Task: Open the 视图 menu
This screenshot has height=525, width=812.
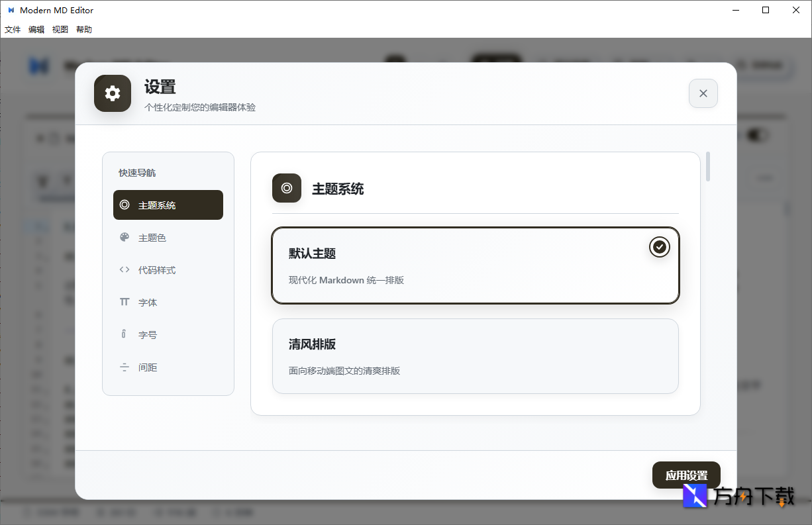Action: click(60, 29)
